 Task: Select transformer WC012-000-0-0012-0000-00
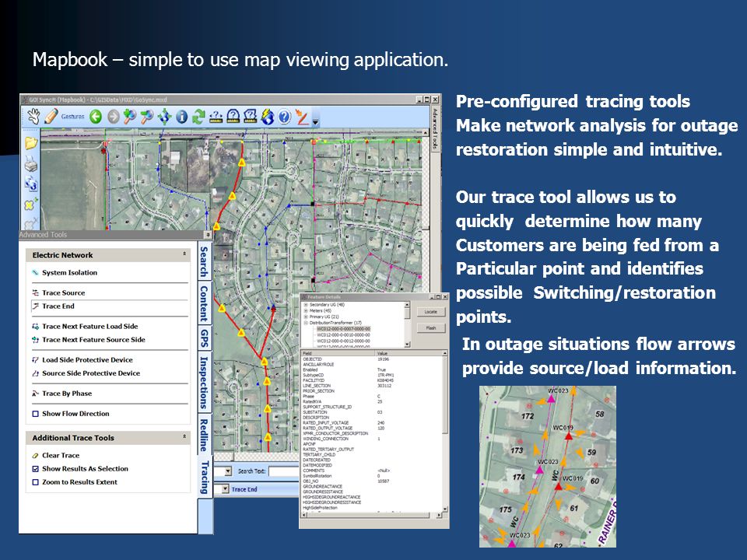point(343,341)
